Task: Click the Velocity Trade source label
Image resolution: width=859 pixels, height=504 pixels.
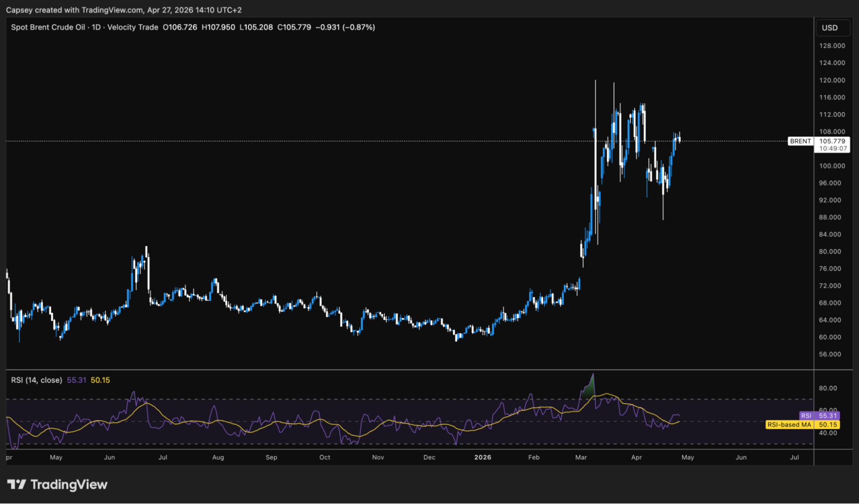Action: click(132, 27)
